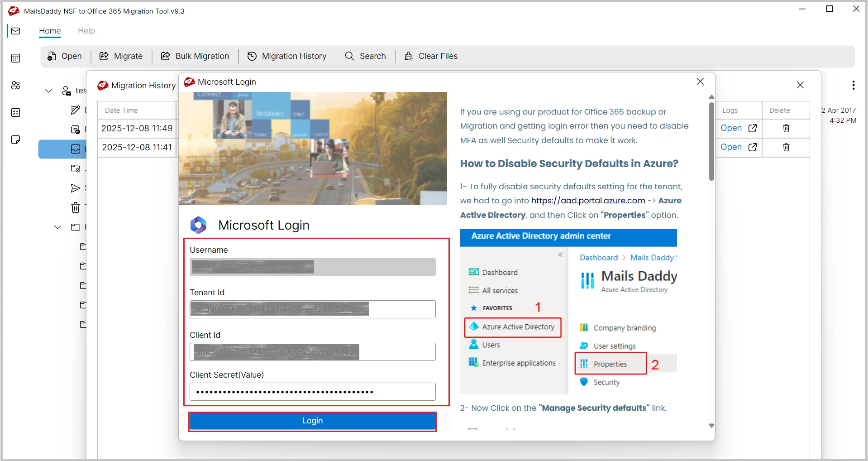Collapse the folder tree node chevron

[58, 227]
